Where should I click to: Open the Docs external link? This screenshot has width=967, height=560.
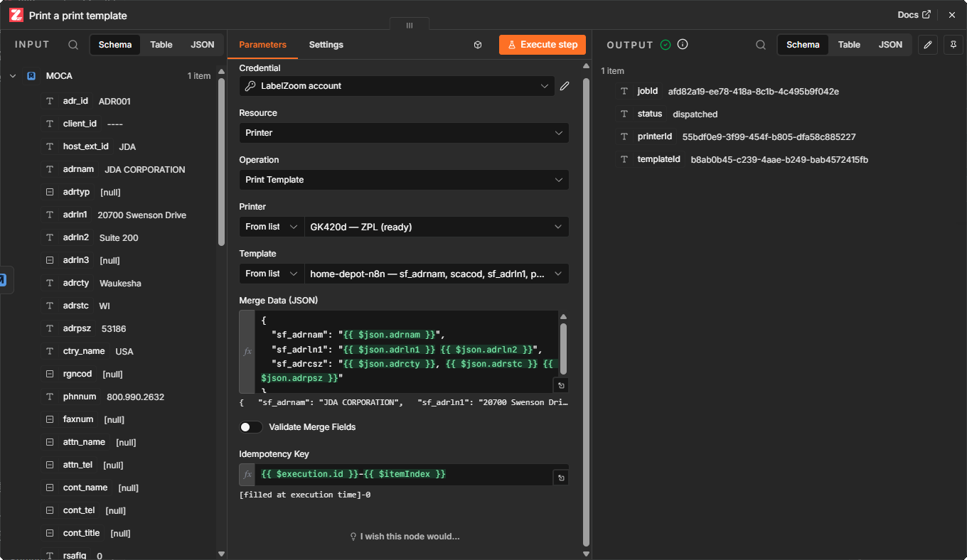pyautogui.click(x=914, y=15)
